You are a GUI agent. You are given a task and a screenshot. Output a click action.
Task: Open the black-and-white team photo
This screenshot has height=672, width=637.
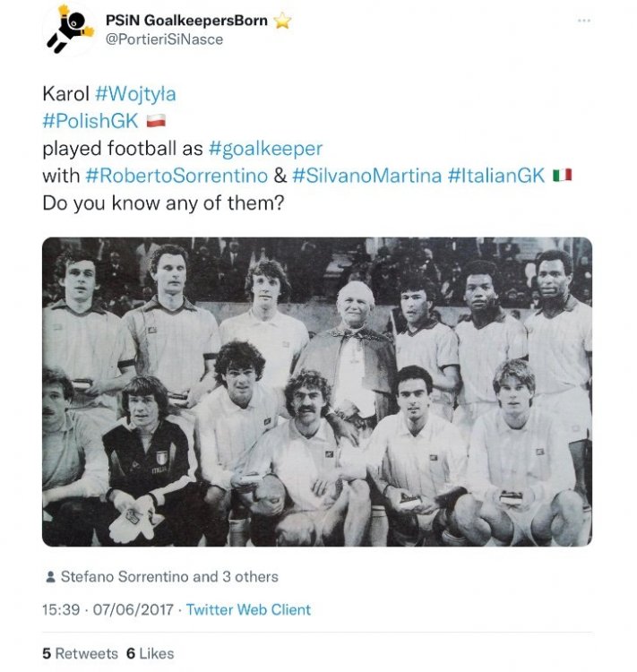point(317,392)
